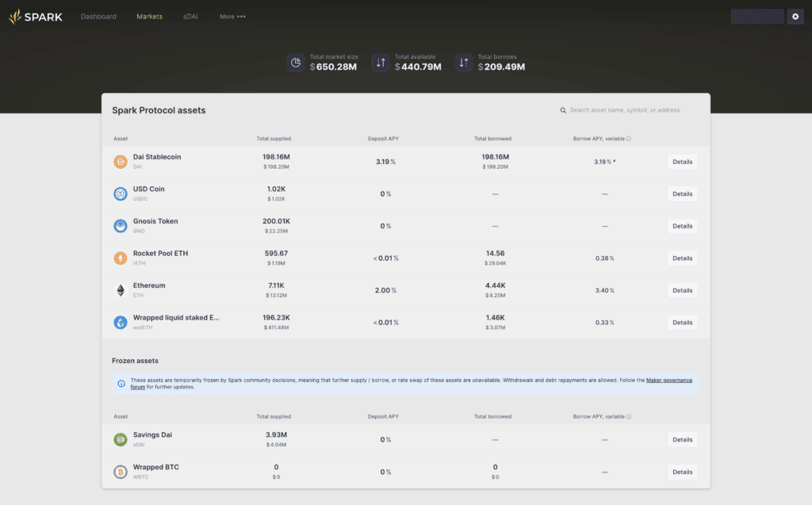Click the Rocket Pool ETH icon
This screenshot has height=505, width=812.
[121, 258]
